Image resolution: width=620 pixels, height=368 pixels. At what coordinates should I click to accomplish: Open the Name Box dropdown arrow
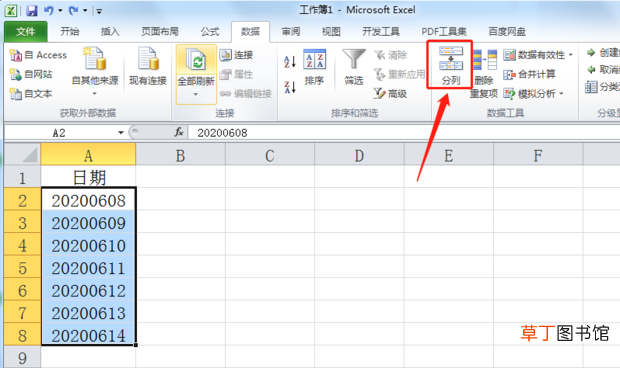[121, 133]
